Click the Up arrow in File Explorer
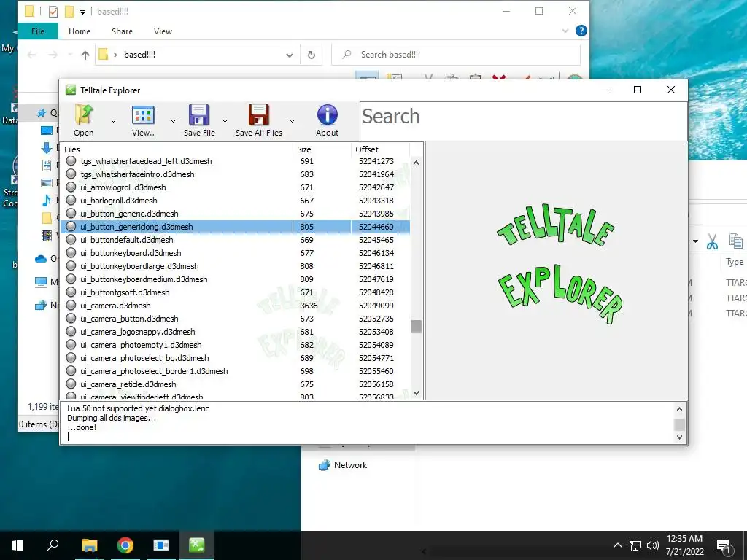Screen dimensions: 747x560 coord(85,55)
